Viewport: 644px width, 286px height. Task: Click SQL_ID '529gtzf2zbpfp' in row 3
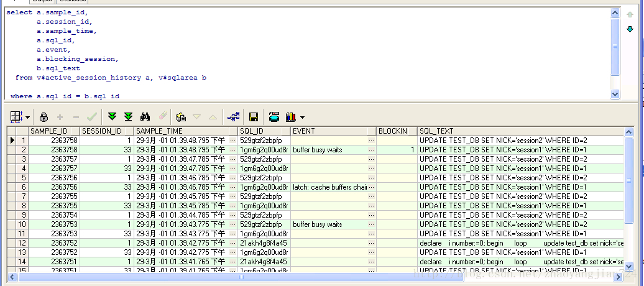[x=261, y=159]
